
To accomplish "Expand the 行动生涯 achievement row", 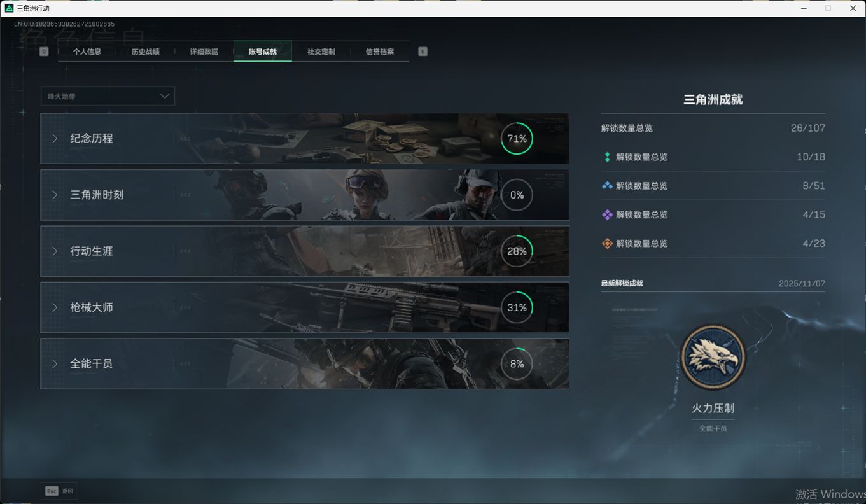I will pos(92,251).
